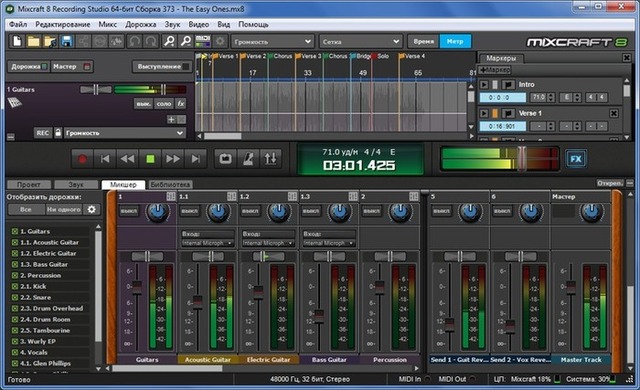
Task: Click the Ни одного button in the mixer
Action: click(64, 209)
